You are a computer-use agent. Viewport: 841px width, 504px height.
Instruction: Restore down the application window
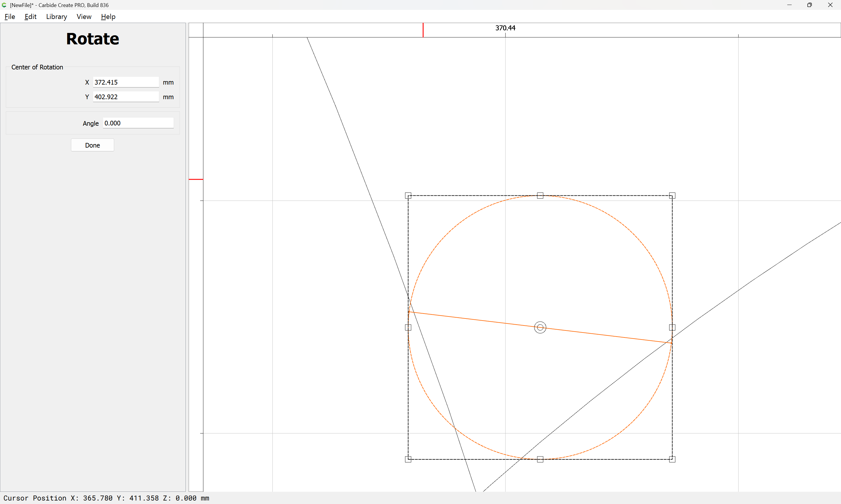click(x=809, y=5)
